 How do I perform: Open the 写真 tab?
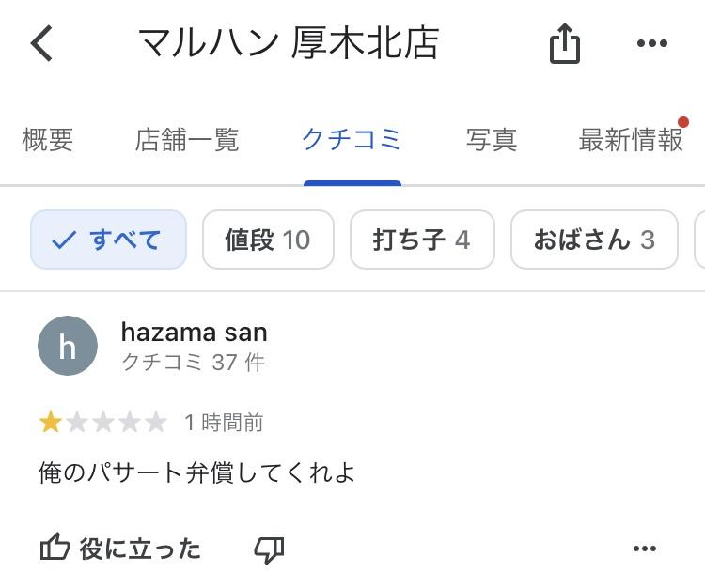pos(492,140)
